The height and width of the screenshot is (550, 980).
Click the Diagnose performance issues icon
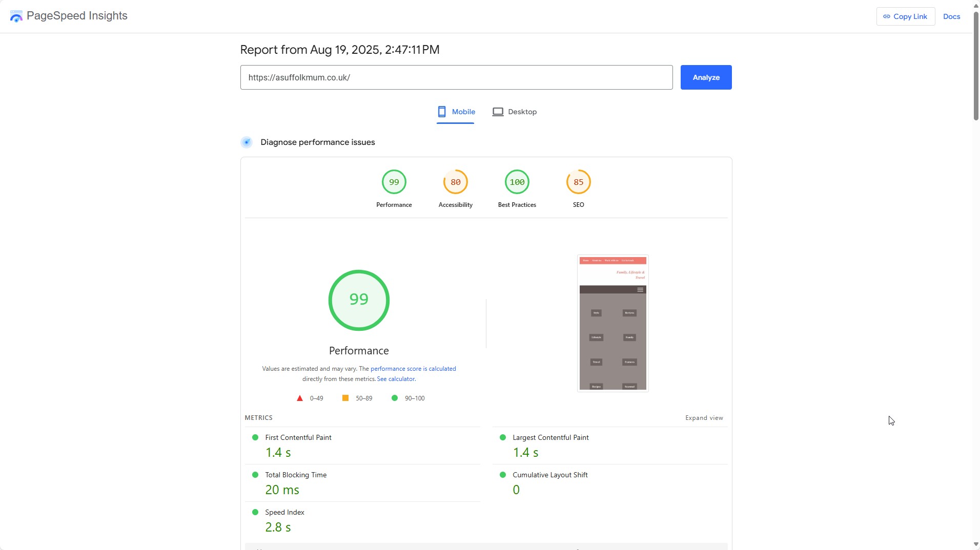click(247, 142)
